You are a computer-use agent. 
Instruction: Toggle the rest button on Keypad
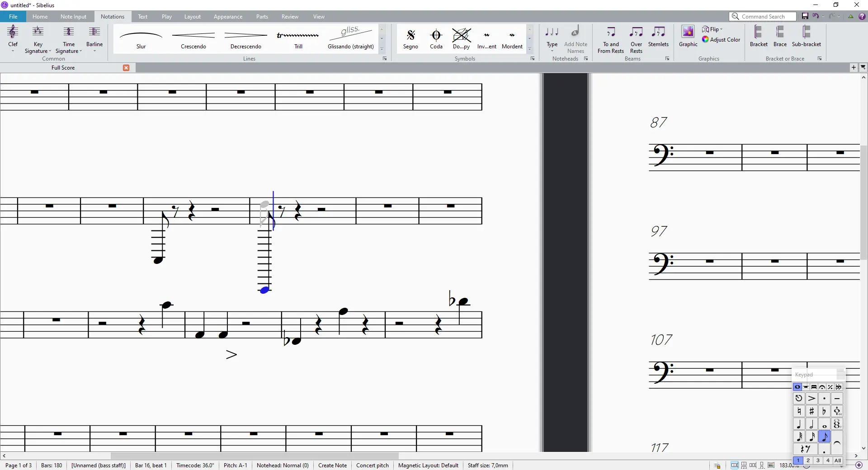[805, 449]
